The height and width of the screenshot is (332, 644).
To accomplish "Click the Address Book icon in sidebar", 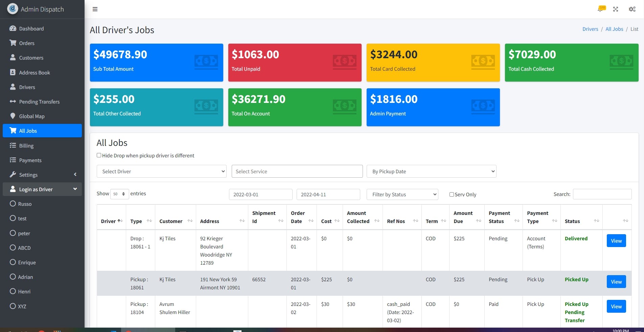I will tap(13, 72).
